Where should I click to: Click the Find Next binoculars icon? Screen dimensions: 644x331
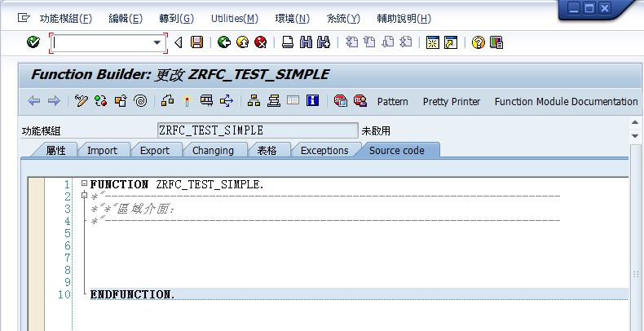(324, 42)
